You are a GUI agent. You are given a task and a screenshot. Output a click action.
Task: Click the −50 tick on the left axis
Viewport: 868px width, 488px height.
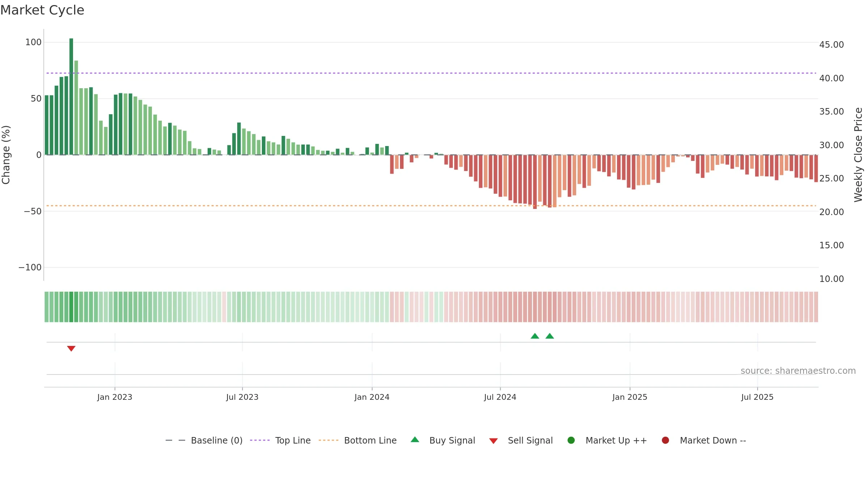[x=33, y=211]
